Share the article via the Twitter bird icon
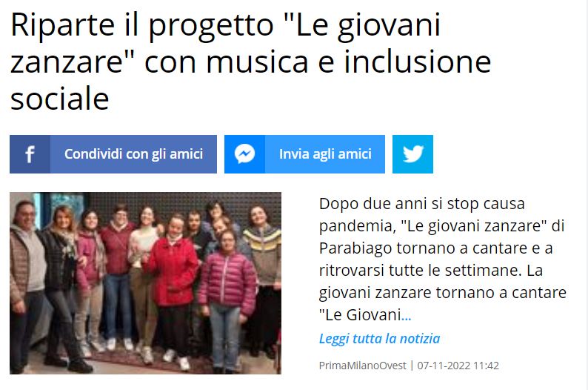588x390 pixels. (413, 154)
